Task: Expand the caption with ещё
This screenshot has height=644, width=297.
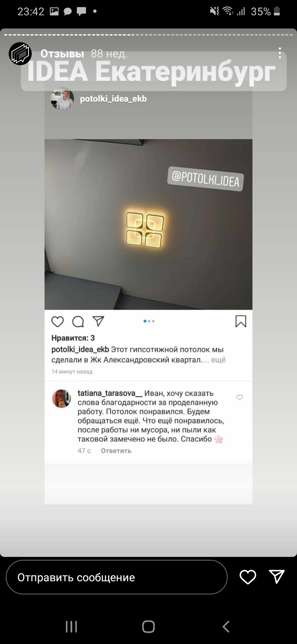Action: 218,360
